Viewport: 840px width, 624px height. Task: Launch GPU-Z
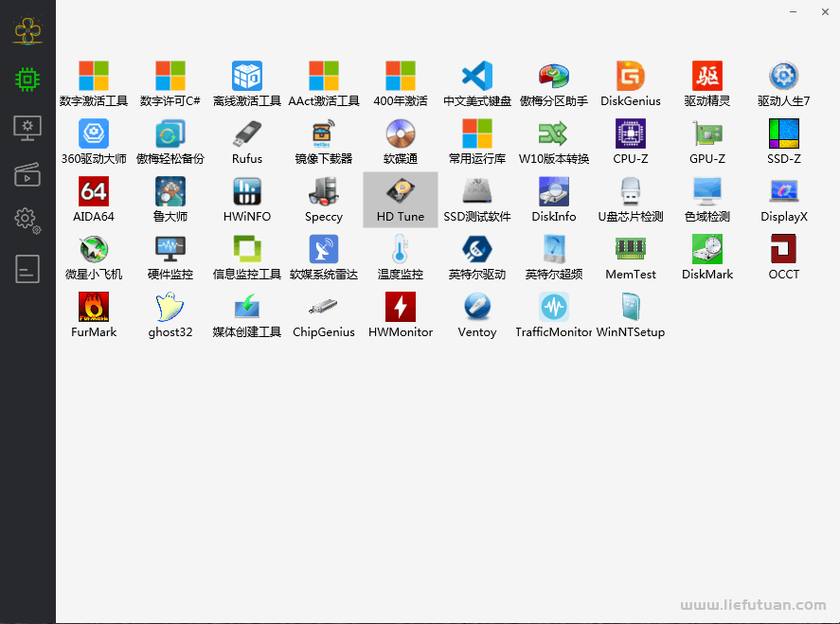(x=707, y=142)
